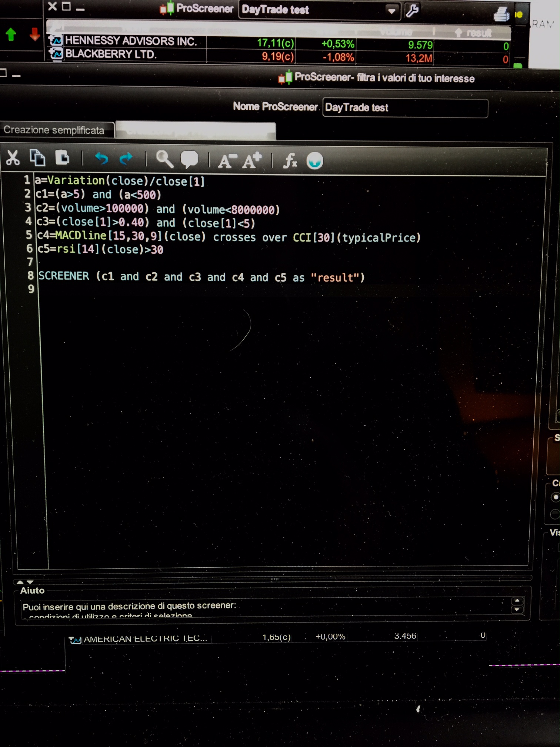The height and width of the screenshot is (747, 560).
Task: Click the Aiuto description scroll-down arrow
Action: click(x=517, y=610)
